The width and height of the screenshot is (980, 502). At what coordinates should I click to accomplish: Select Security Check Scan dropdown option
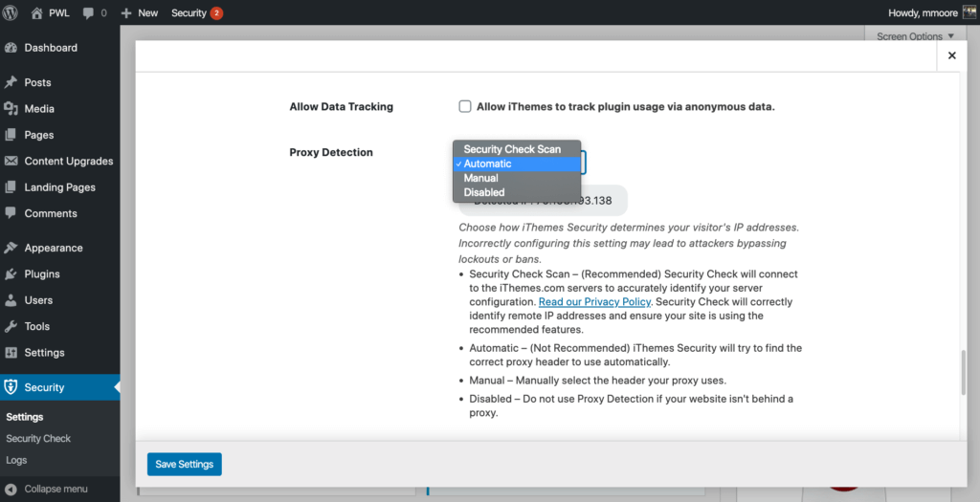[x=512, y=149]
